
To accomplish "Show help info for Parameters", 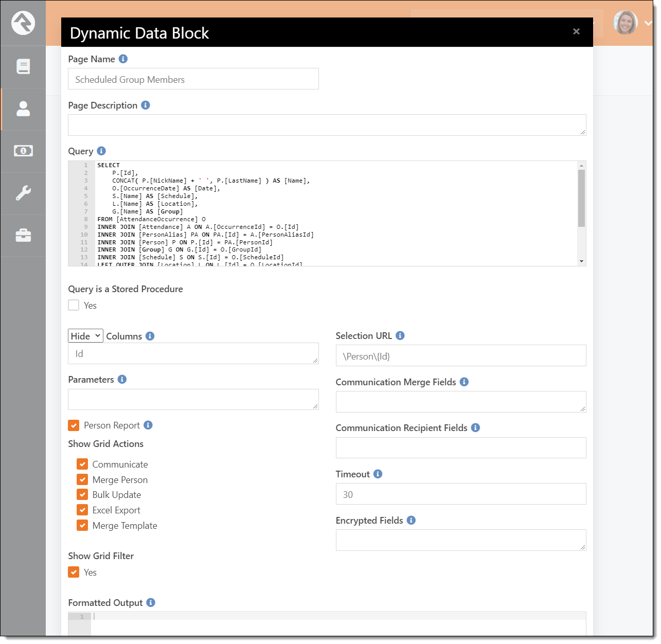I will (x=122, y=379).
